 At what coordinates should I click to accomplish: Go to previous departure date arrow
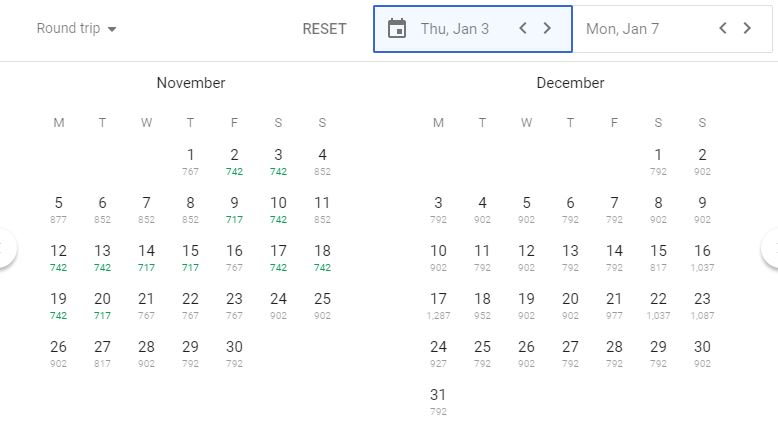click(x=522, y=29)
